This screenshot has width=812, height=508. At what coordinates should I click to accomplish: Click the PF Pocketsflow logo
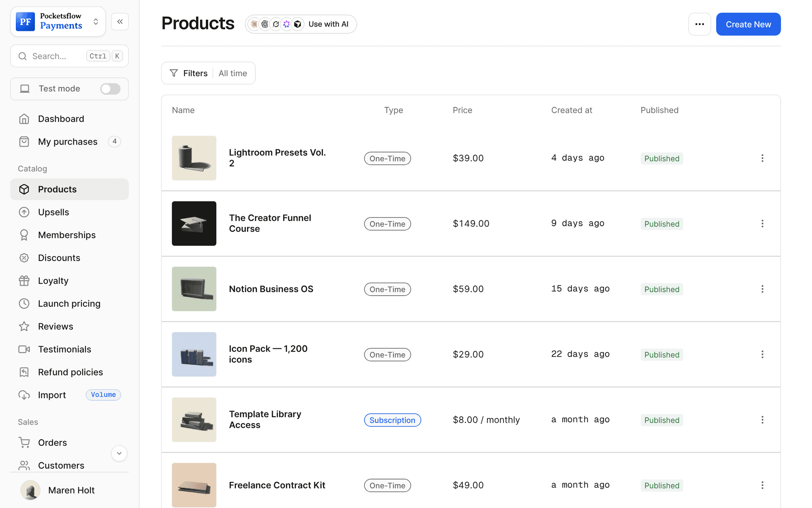point(25,21)
